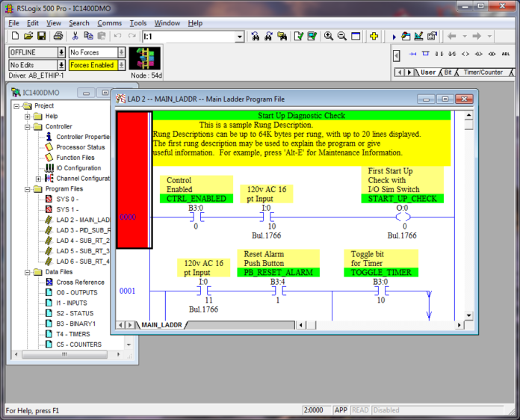Click the ladder animation image
The width and height of the screenshot is (520, 420).
click(x=145, y=58)
